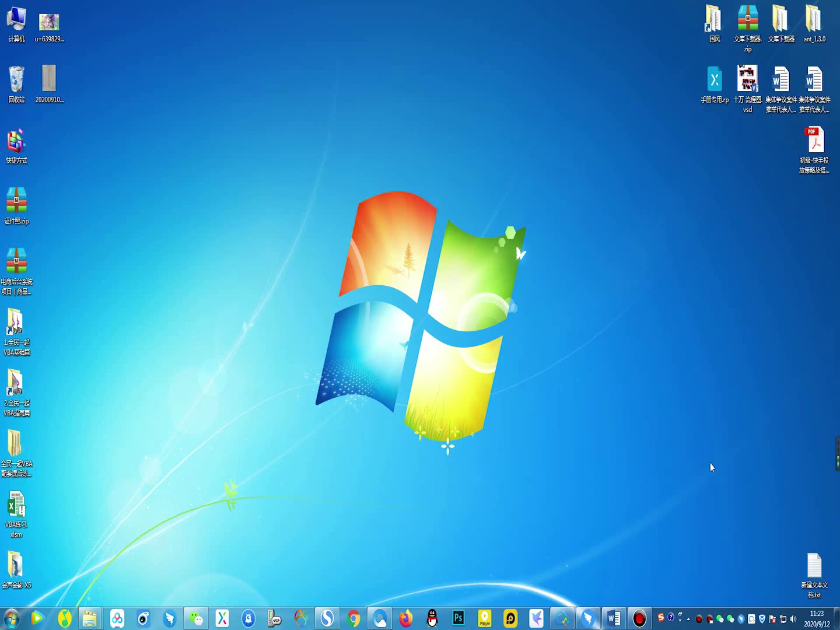Viewport: 840px width, 630px height.
Task: Open the volume speaker tray icon
Action: [793, 619]
